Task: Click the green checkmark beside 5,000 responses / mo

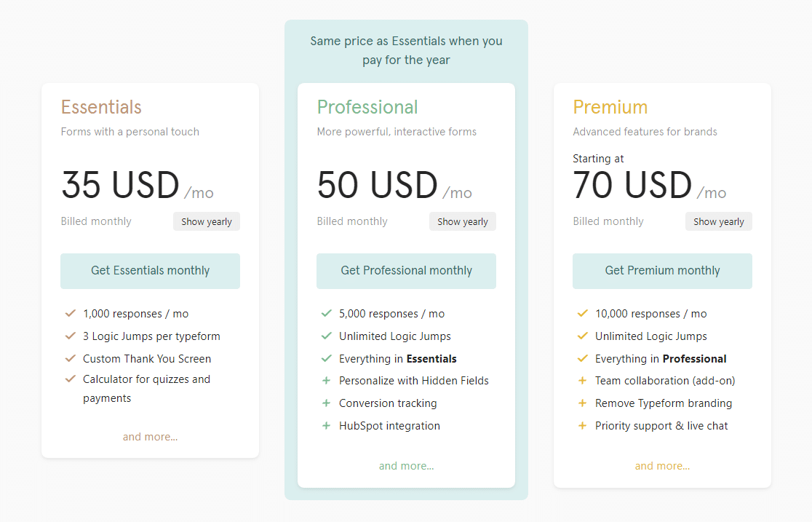Action: click(x=327, y=314)
